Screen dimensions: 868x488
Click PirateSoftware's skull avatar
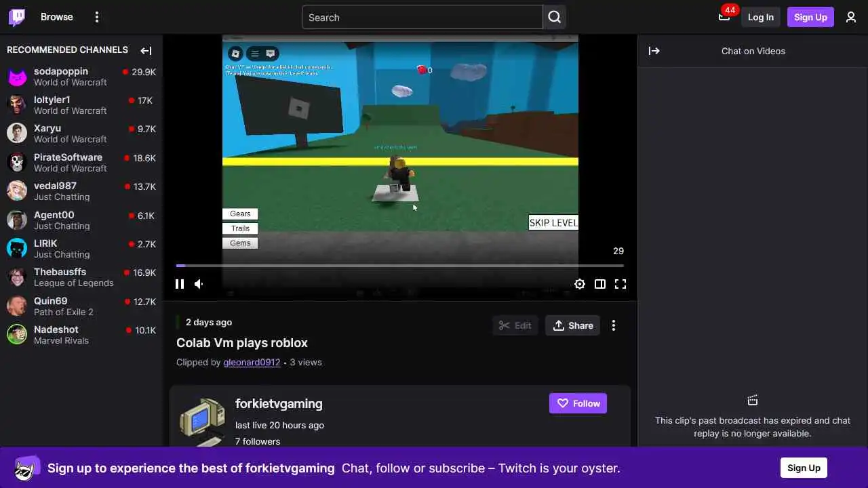click(17, 163)
